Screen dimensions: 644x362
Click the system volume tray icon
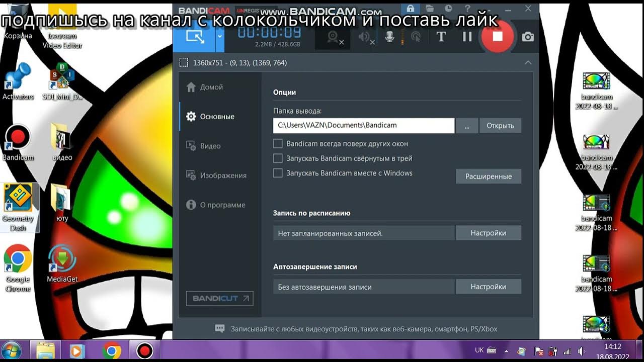click(x=582, y=350)
